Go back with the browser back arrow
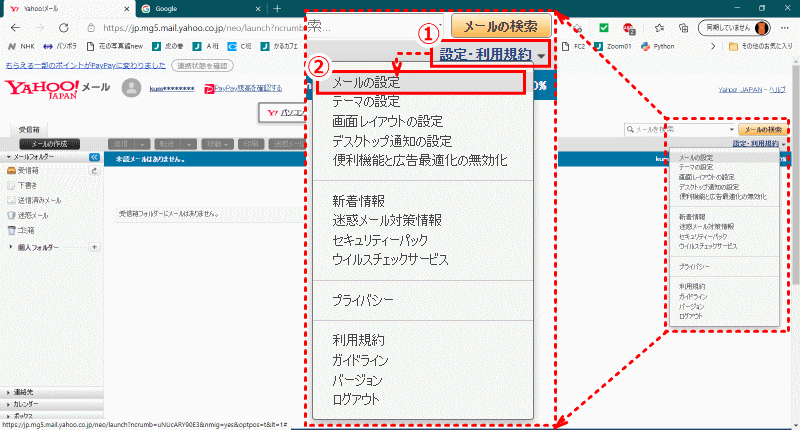Viewport: 800px width, 430px height. click(15, 28)
